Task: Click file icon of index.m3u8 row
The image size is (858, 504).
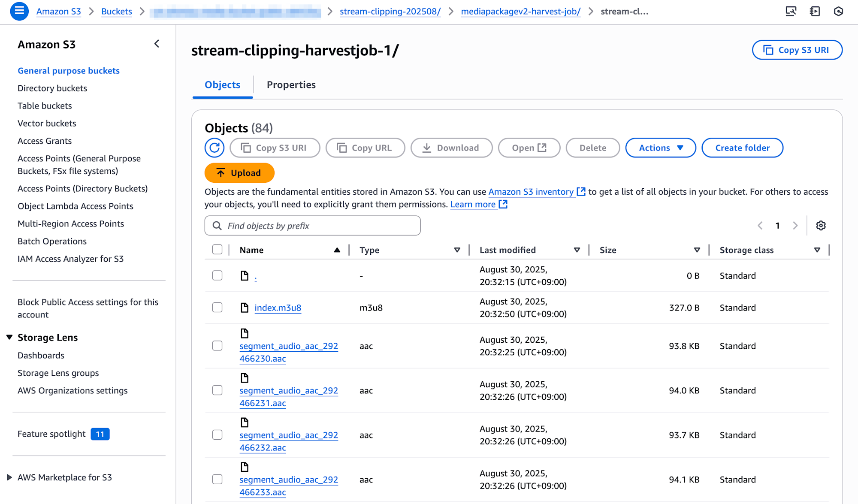Action: point(245,308)
